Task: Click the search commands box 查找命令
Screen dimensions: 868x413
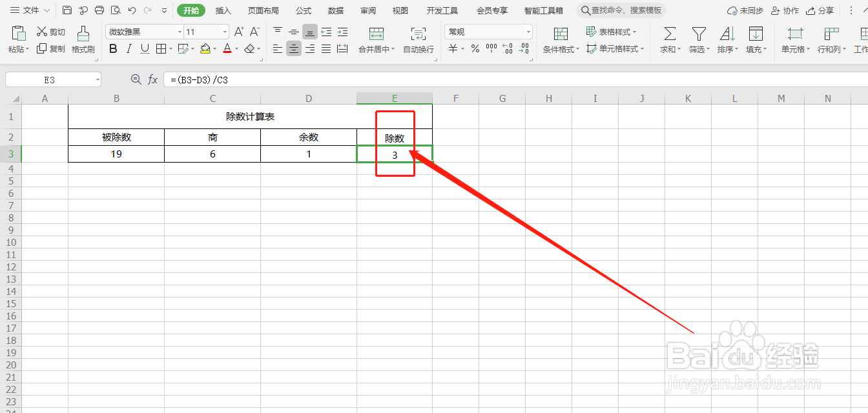Action: pyautogui.click(x=621, y=10)
